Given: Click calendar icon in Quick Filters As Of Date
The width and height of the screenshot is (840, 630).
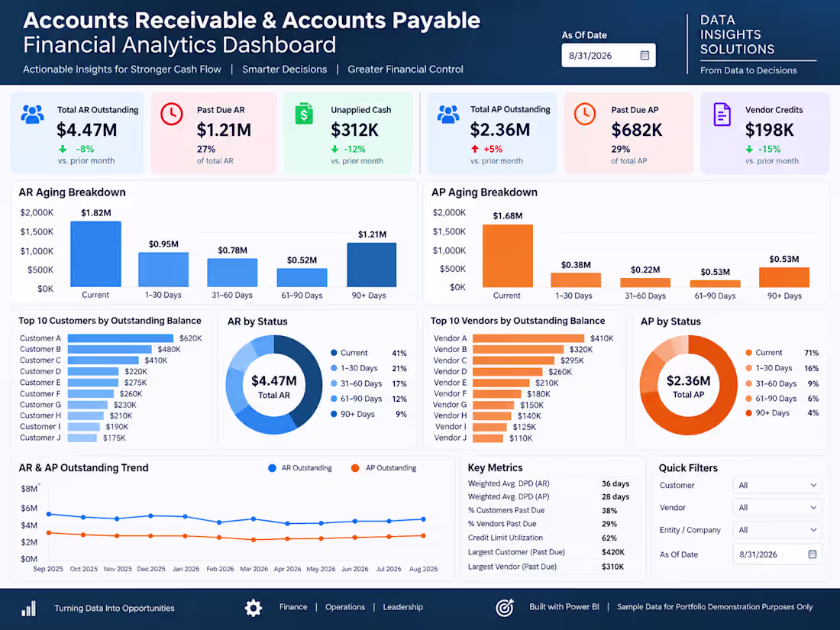Looking at the screenshot, I should 813,554.
